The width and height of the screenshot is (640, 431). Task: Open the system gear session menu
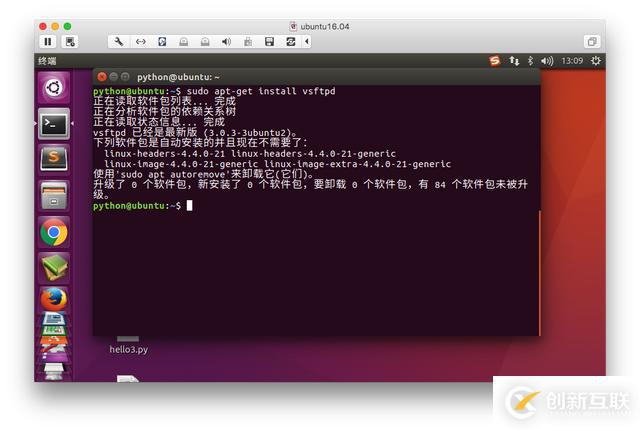coord(596,61)
